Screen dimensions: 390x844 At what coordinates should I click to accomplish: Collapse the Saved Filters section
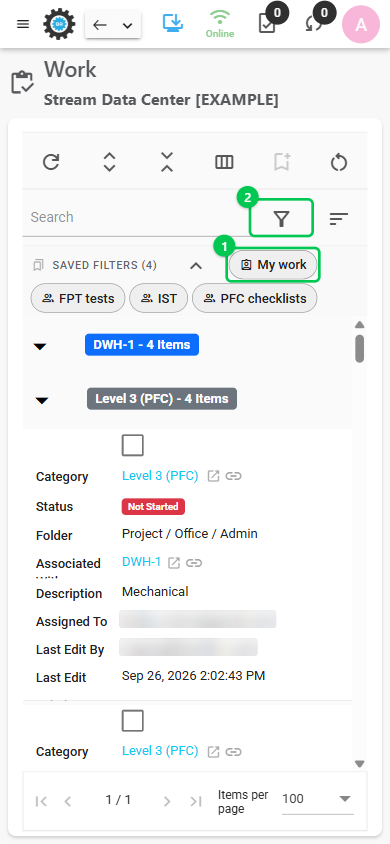196,265
